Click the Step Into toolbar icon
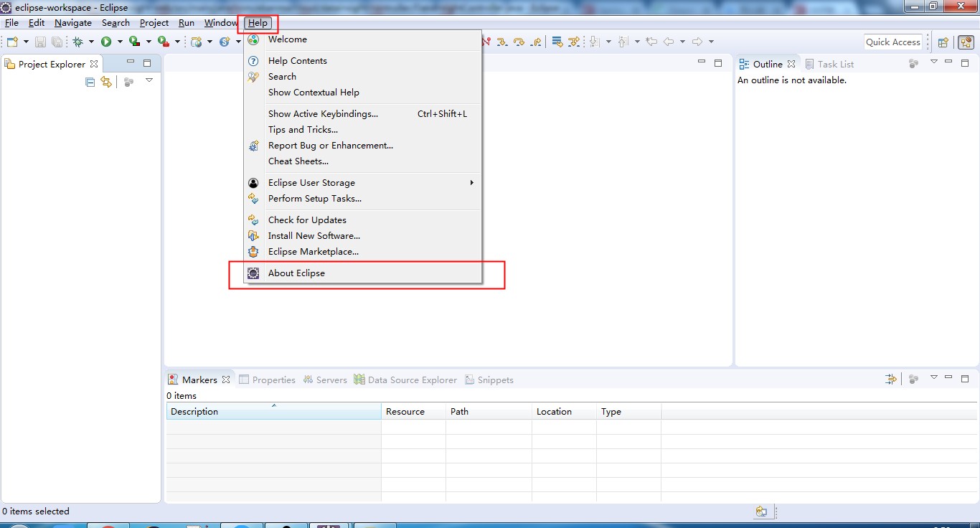Viewport: 980px width, 528px height. tap(502, 42)
